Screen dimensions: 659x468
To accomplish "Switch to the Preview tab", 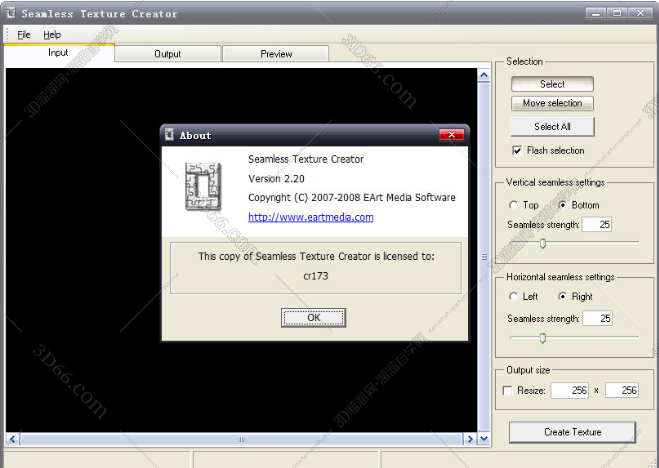I will (x=276, y=54).
